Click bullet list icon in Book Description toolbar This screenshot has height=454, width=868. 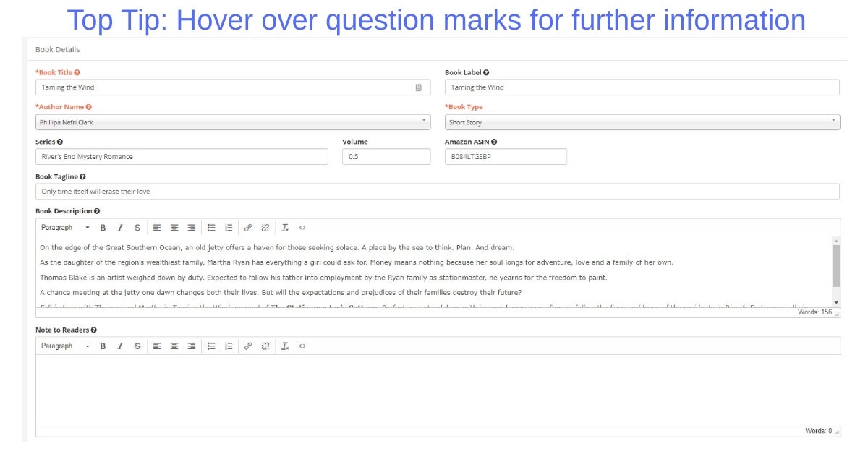tap(211, 228)
